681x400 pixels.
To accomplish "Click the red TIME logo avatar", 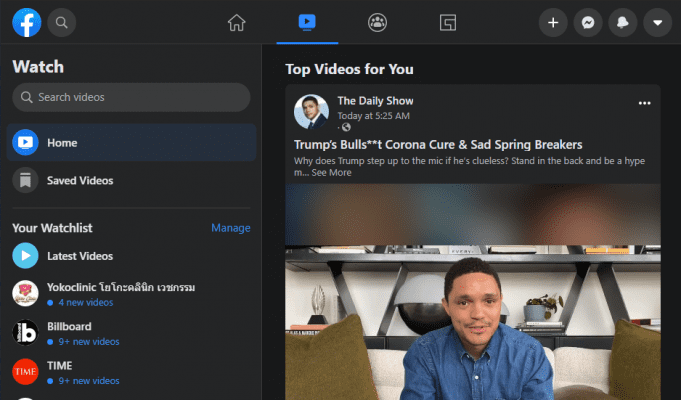I will click(25, 372).
